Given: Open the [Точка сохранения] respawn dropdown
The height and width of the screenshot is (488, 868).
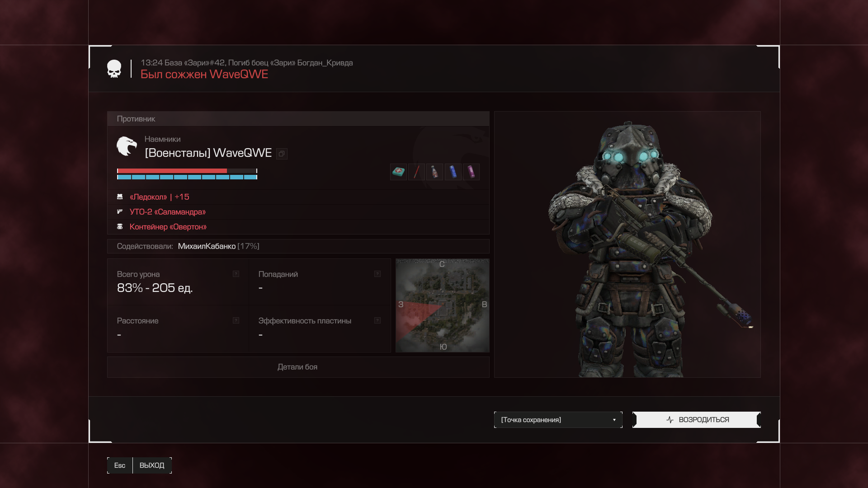Looking at the screenshot, I should pyautogui.click(x=558, y=420).
